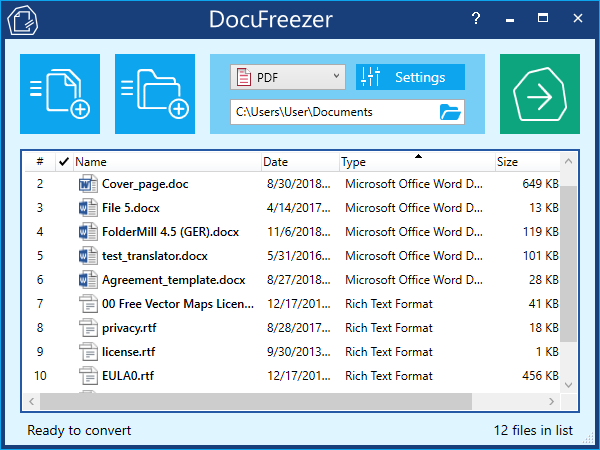Click the horizontal scrollbar left arrow
The image size is (600, 450).
click(32, 401)
